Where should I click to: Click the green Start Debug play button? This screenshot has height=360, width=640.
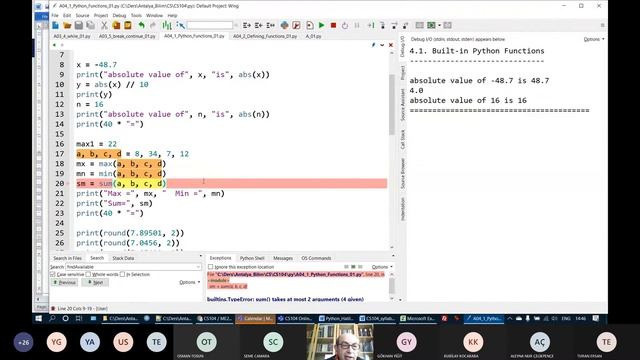point(322,25)
